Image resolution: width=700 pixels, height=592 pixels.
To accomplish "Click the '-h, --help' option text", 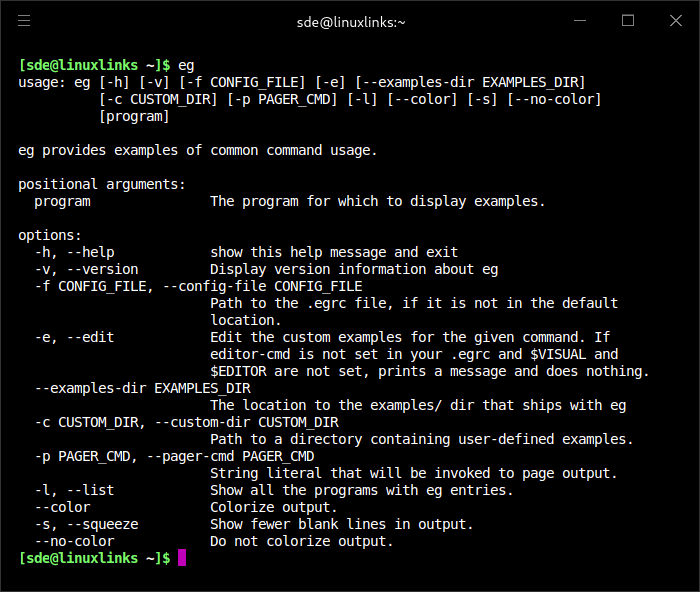I will pyautogui.click(x=74, y=252).
